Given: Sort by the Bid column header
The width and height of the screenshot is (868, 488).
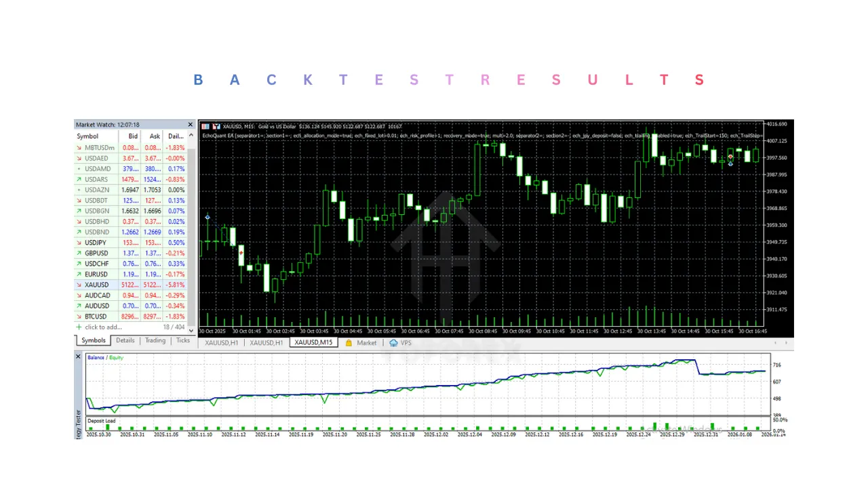Looking at the screenshot, I should tap(130, 136).
